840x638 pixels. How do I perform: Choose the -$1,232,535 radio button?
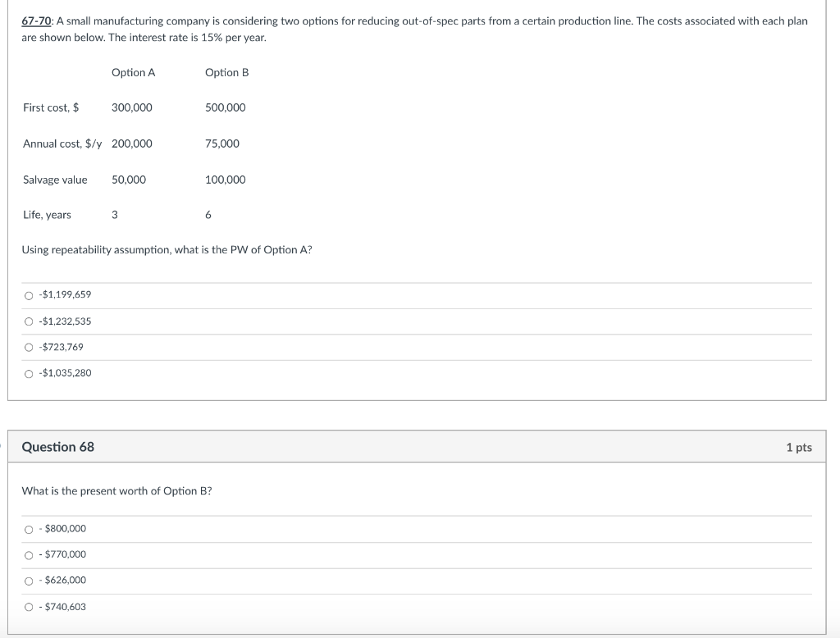(x=29, y=322)
